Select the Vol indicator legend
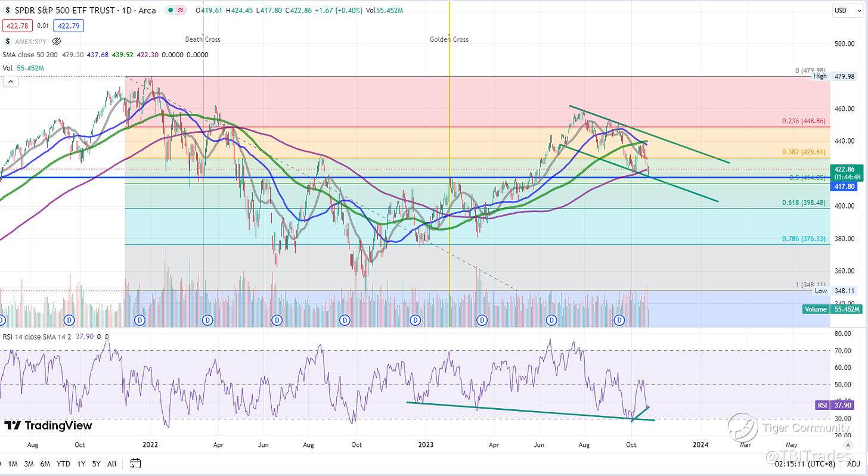 click(8, 68)
